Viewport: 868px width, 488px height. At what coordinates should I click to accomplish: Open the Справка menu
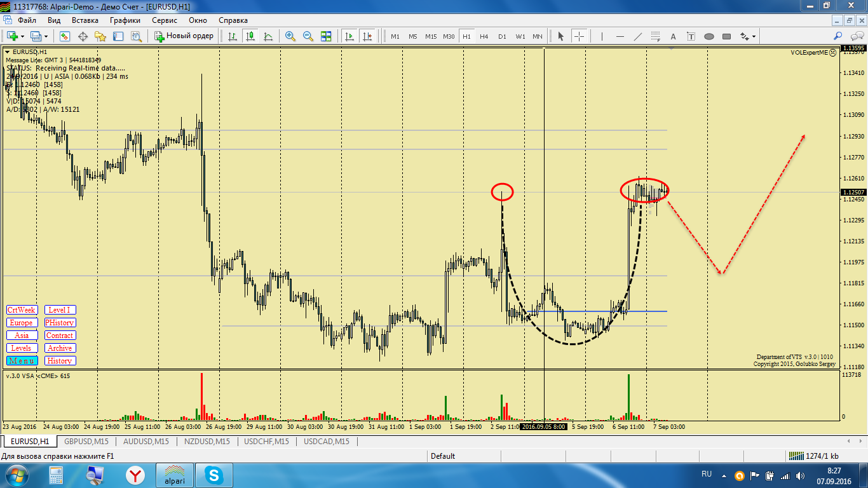[233, 20]
